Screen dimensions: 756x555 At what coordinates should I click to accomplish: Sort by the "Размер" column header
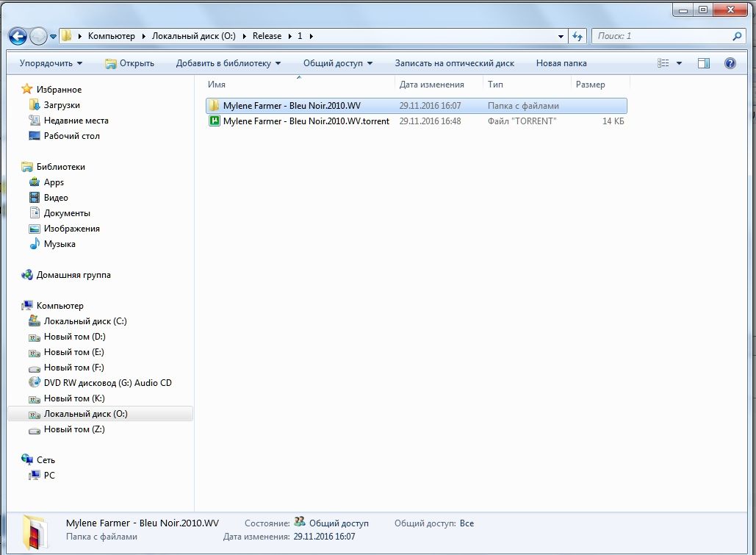590,85
